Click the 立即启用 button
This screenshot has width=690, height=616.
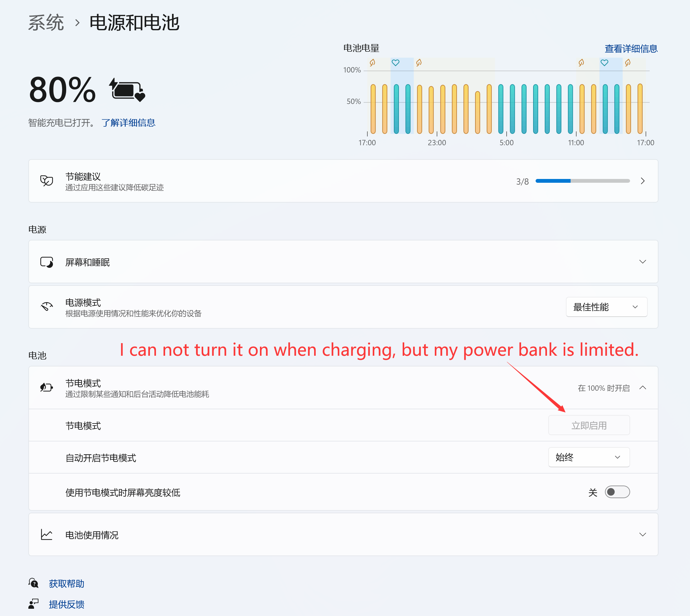589,425
